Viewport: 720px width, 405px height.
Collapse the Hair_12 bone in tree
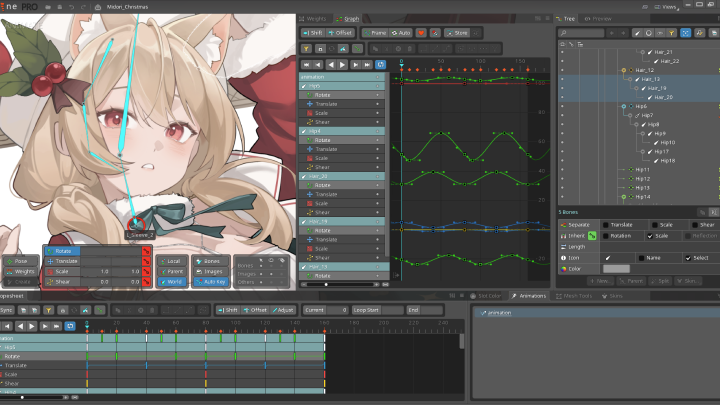click(624, 70)
